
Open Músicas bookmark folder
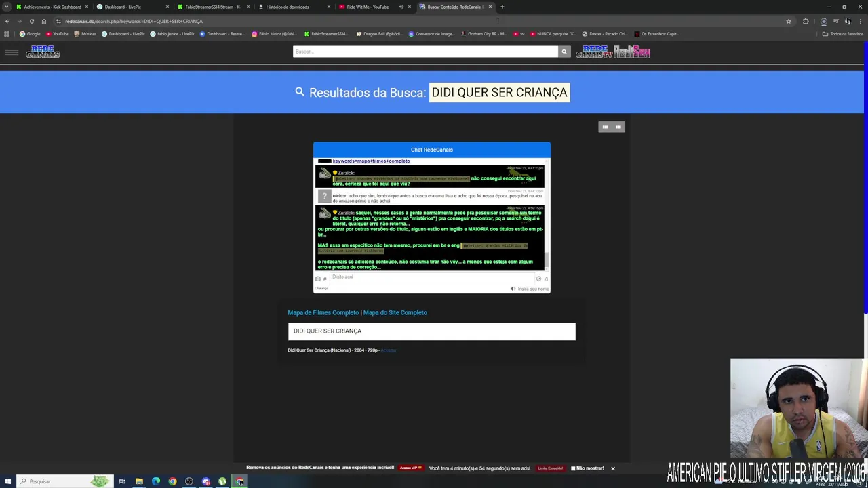[x=85, y=34]
